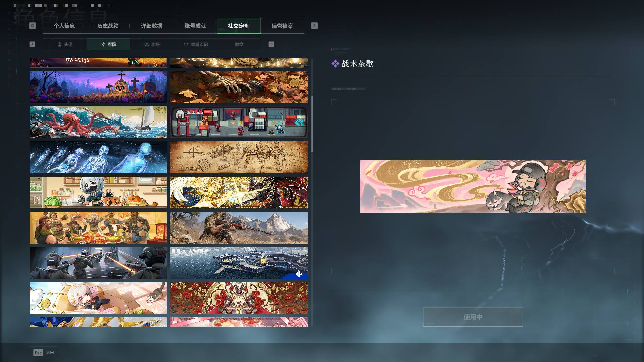Choose the red octopus wave card

tap(98, 122)
